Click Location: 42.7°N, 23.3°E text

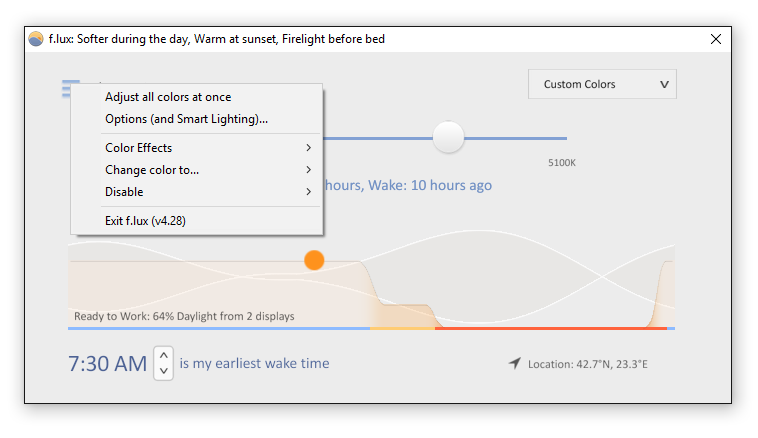tap(587, 364)
